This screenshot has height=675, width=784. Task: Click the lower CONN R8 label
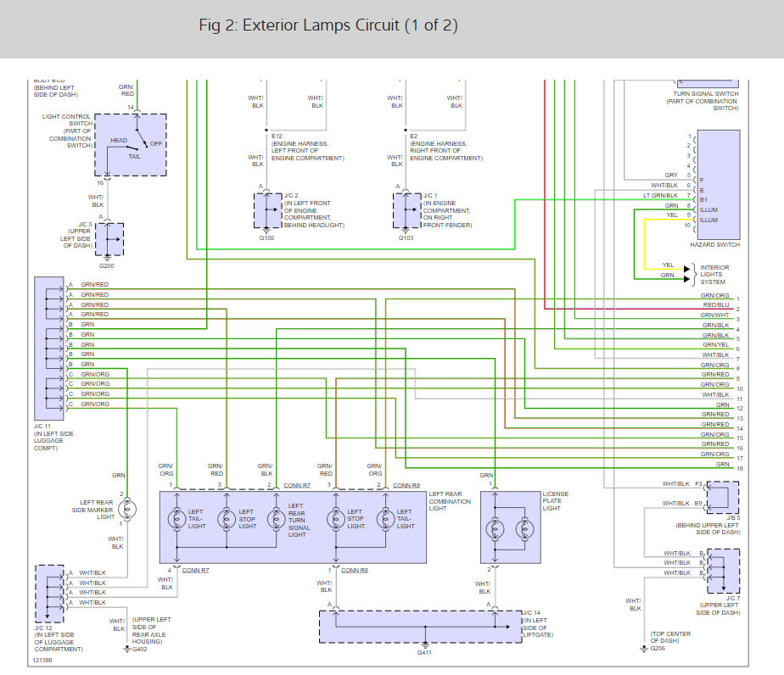tap(355, 570)
